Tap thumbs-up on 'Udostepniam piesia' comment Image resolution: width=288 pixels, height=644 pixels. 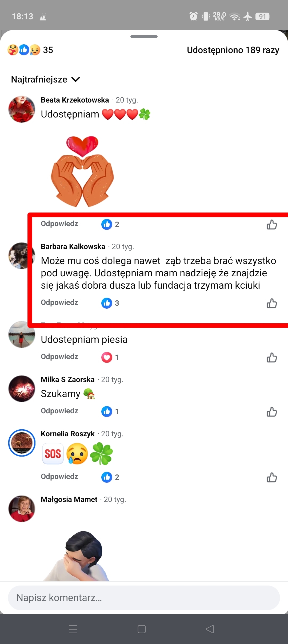coord(272,358)
